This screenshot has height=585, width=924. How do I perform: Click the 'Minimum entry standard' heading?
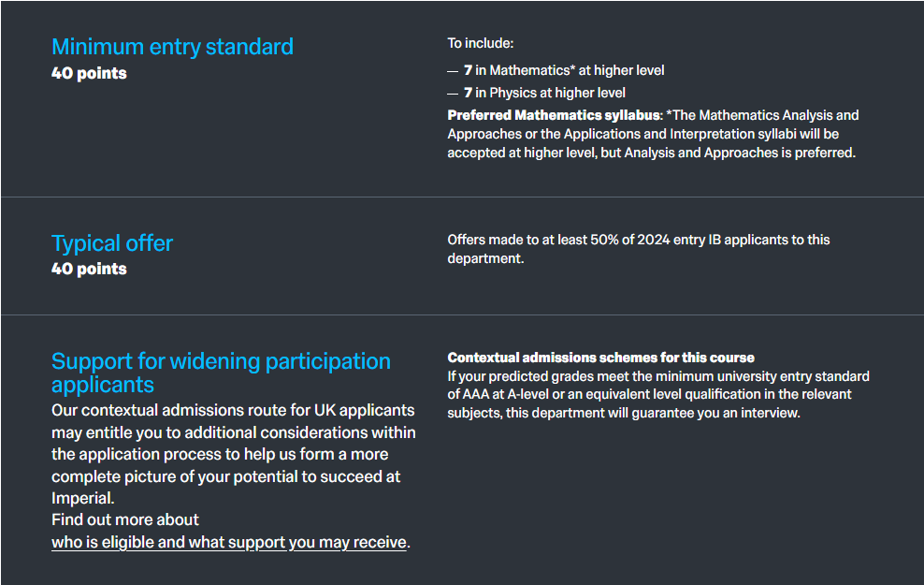pyautogui.click(x=172, y=46)
